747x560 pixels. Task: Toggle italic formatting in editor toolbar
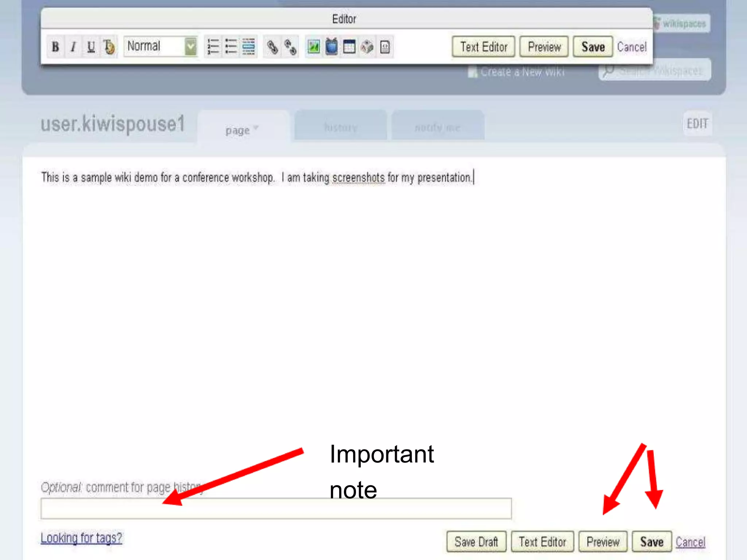click(73, 47)
